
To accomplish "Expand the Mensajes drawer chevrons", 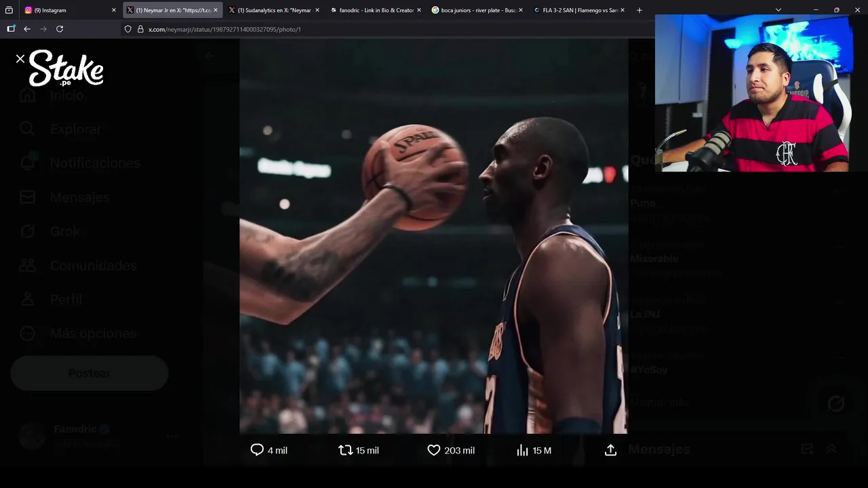I will (x=831, y=449).
